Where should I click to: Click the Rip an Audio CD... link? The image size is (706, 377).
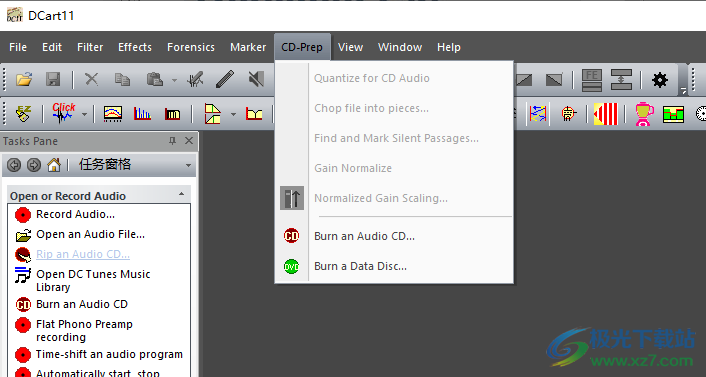click(x=83, y=254)
